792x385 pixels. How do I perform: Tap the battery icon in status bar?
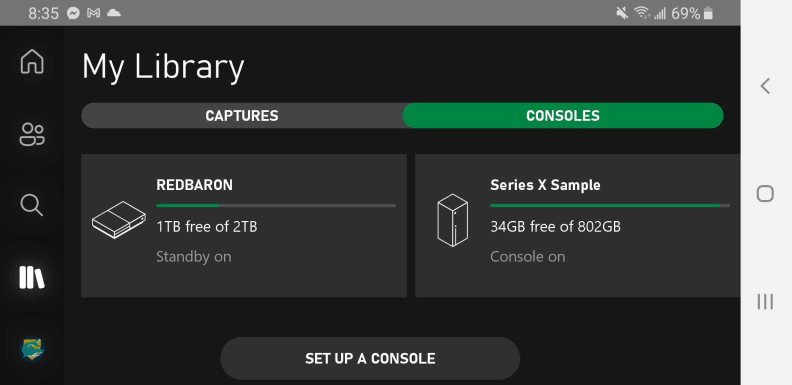click(x=708, y=13)
